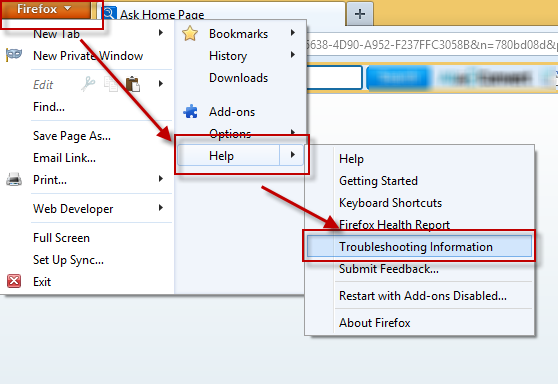The image size is (558, 384).
Task: Expand the Bookmarks submenu arrow
Action: (x=293, y=33)
